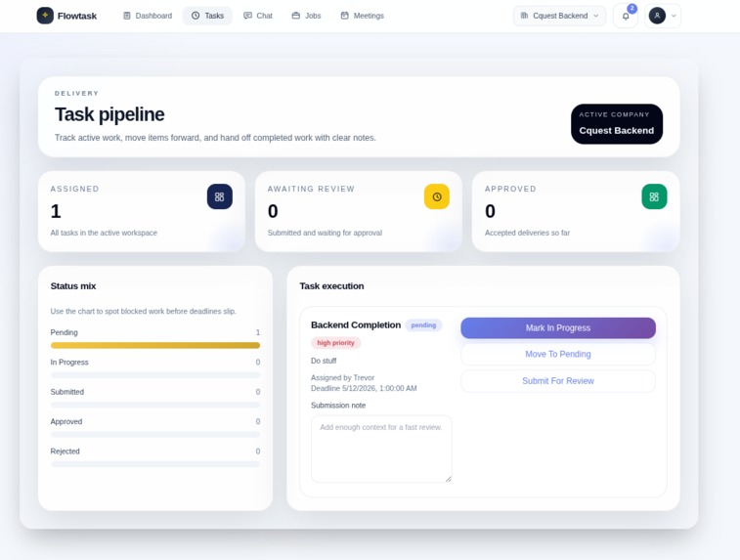Image resolution: width=740 pixels, height=560 pixels.
Task: Click the user avatar icon
Action: (657, 16)
